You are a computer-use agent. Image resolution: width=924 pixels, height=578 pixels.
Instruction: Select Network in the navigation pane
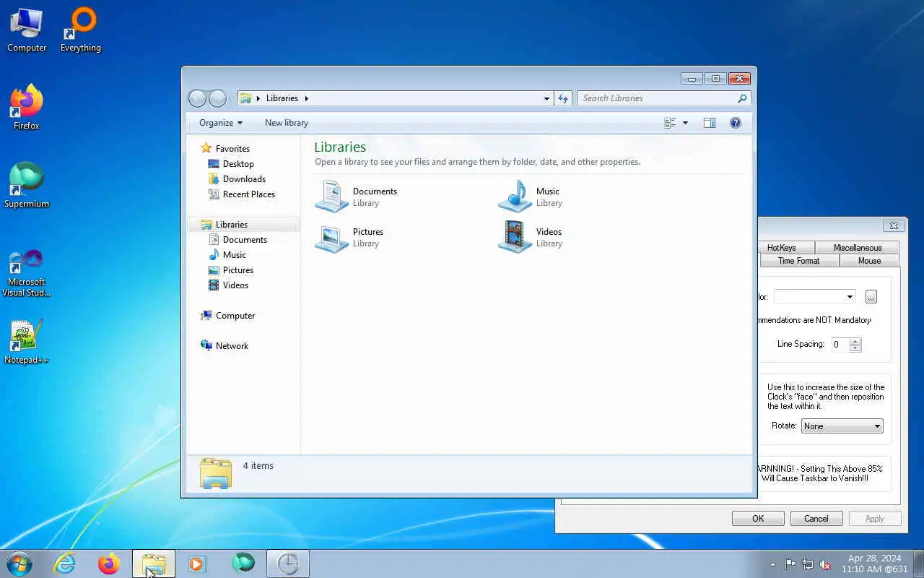(x=232, y=346)
